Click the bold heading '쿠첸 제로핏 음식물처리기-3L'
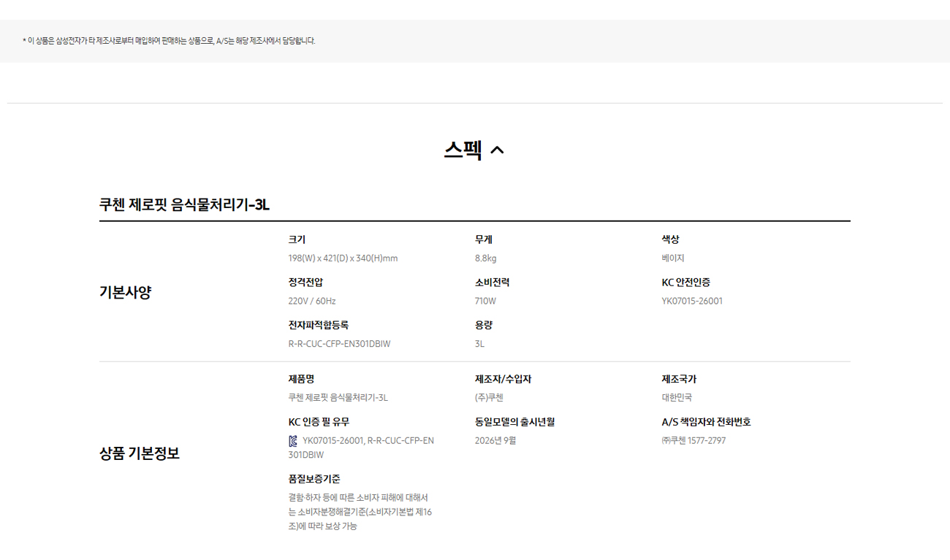The height and width of the screenshot is (560, 950). (x=184, y=205)
